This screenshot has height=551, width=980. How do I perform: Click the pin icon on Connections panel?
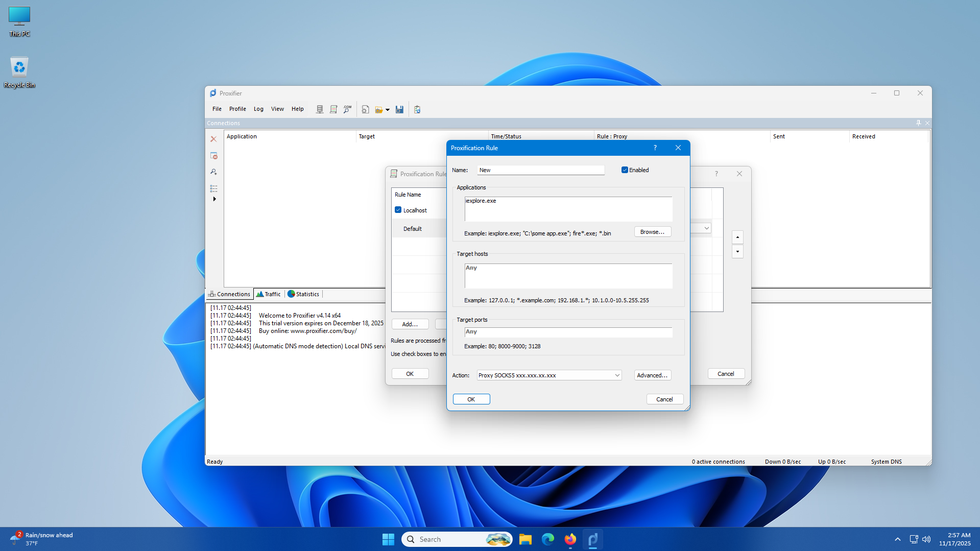point(918,123)
